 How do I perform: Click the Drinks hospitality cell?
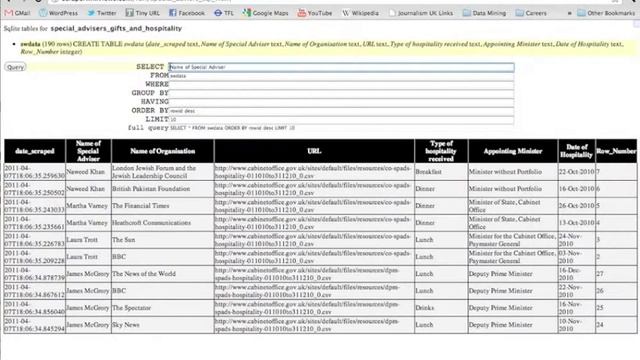(441, 308)
